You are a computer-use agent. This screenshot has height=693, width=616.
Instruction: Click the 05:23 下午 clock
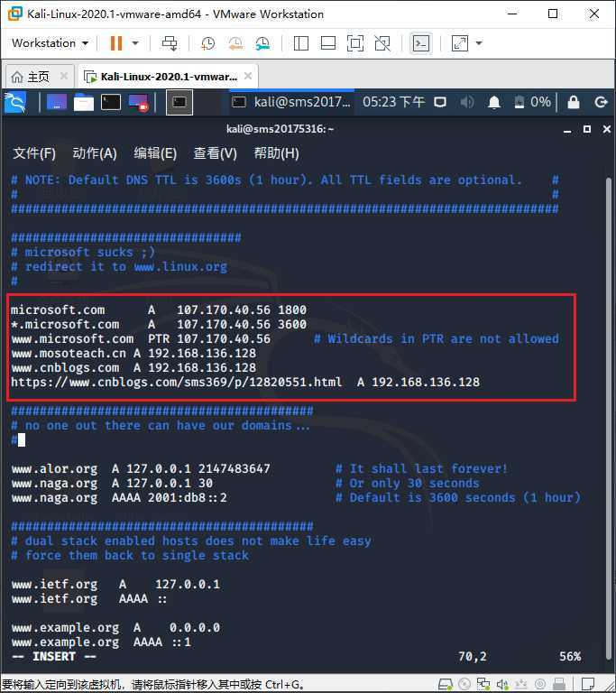click(x=393, y=103)
